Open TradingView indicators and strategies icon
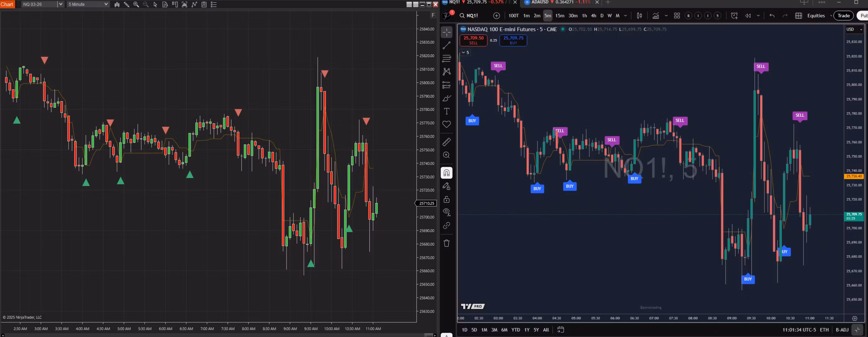Viewport: 868px width, 337px height. click(656, 16)
